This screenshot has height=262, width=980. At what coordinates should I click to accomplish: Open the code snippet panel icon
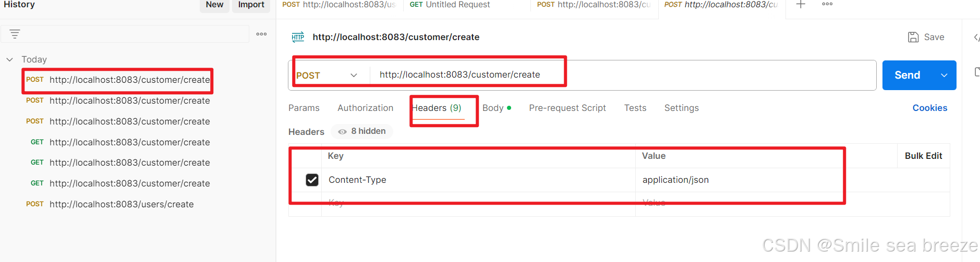[x=976, y=37]
